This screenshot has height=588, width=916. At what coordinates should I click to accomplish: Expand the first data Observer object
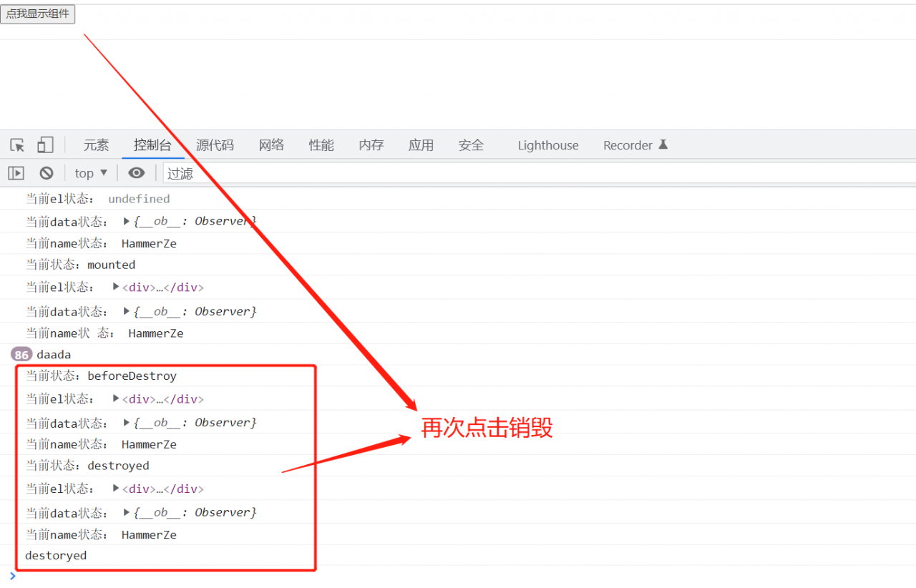coord(127,221)
